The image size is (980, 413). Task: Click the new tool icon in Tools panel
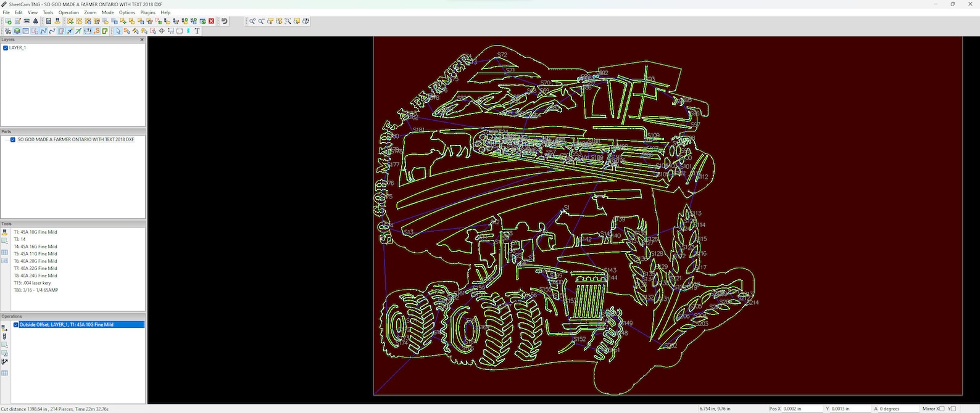coord(5,232)
